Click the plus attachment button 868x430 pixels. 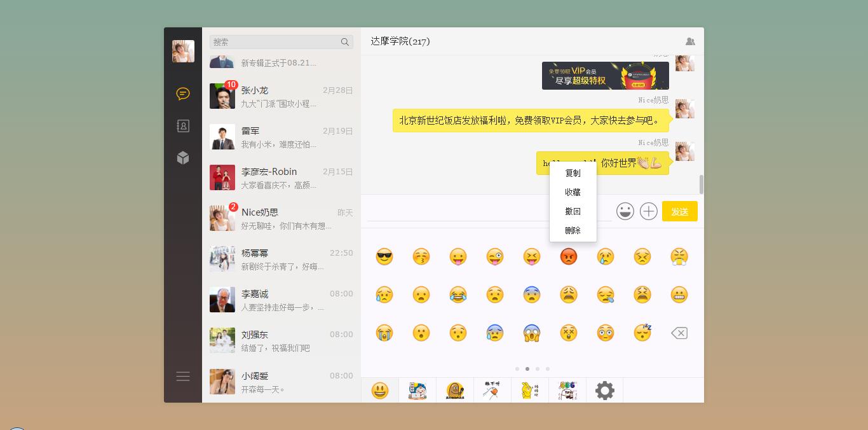click(649, 211)
